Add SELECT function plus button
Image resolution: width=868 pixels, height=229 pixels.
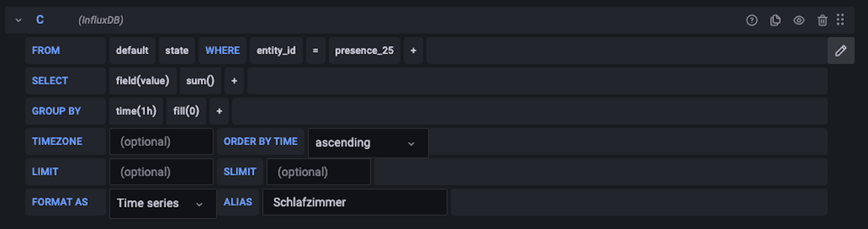(234, 81)
